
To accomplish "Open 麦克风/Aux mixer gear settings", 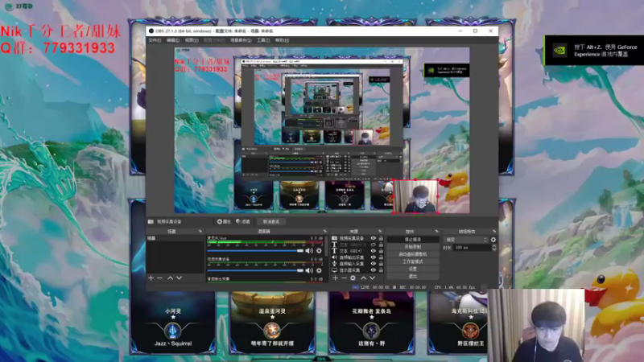I will 319,251.
